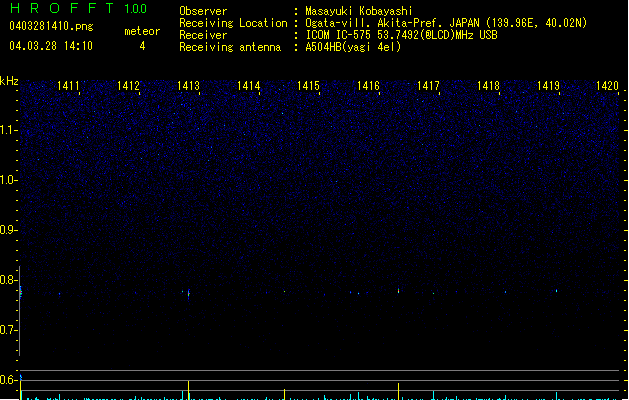Click time axis label 1416
Viewport: 629px width, 400px height.
pyautogui.click(x=368, y=86)
